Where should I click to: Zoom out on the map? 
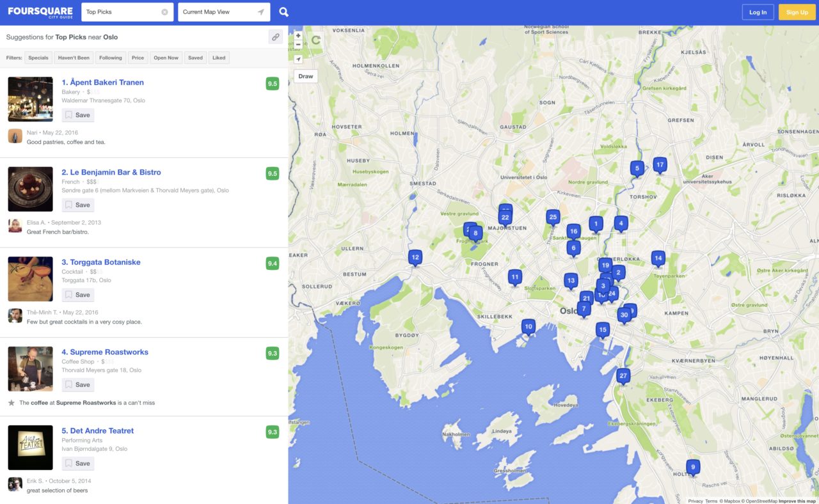[x=298, y=45]
